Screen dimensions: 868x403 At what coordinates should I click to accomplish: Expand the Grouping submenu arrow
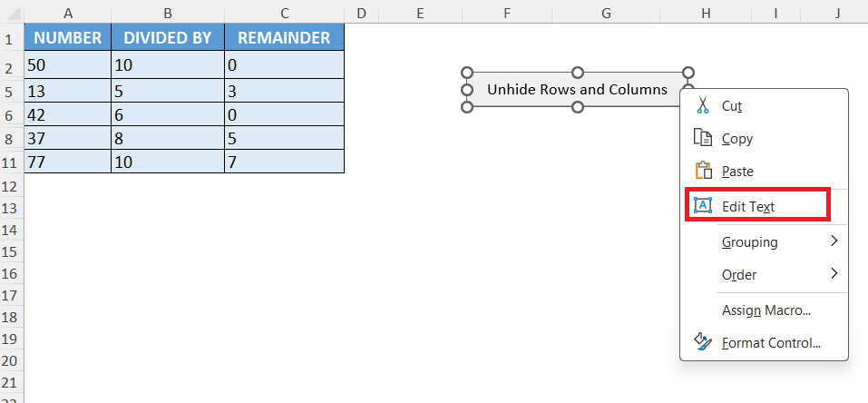point(834,241)
